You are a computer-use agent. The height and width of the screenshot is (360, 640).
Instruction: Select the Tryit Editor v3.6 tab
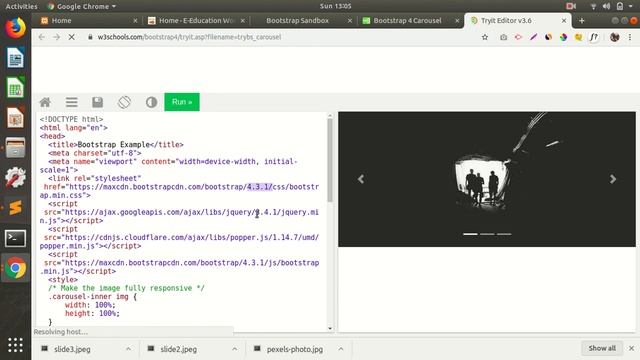tap(506, 20)
